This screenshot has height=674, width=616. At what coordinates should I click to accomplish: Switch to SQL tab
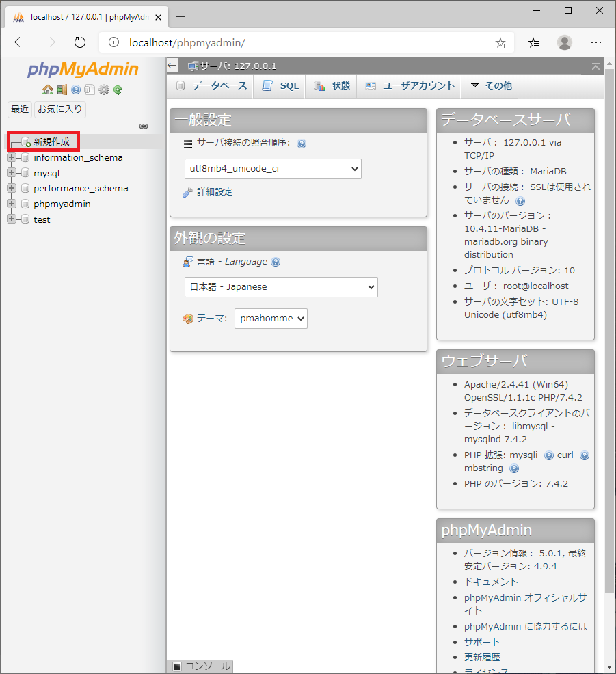tap(280, 86)
